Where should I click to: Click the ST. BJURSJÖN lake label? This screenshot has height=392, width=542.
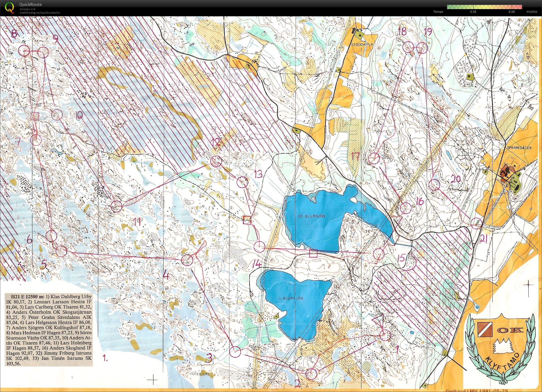pyautogui.click(x=312, y=216)
